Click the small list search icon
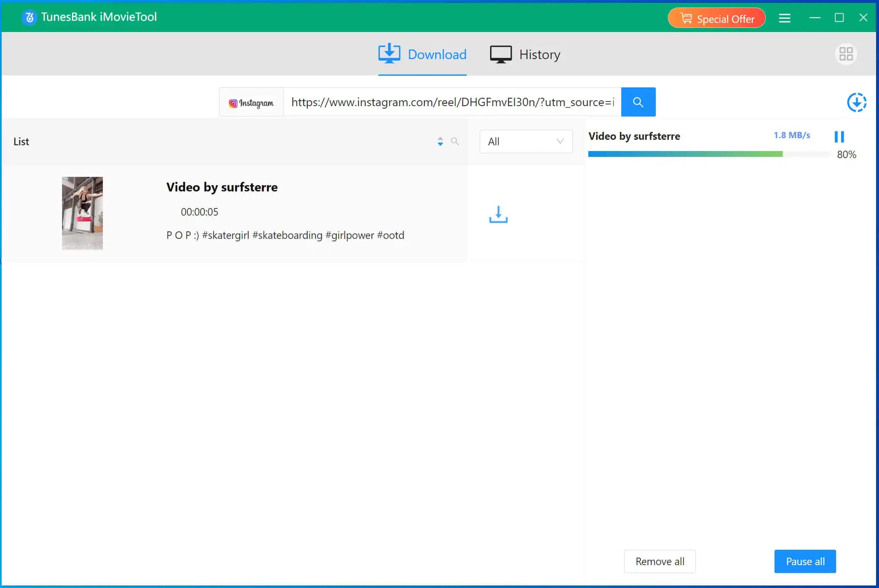The image size is (879, 588). (x=455, y=141)
